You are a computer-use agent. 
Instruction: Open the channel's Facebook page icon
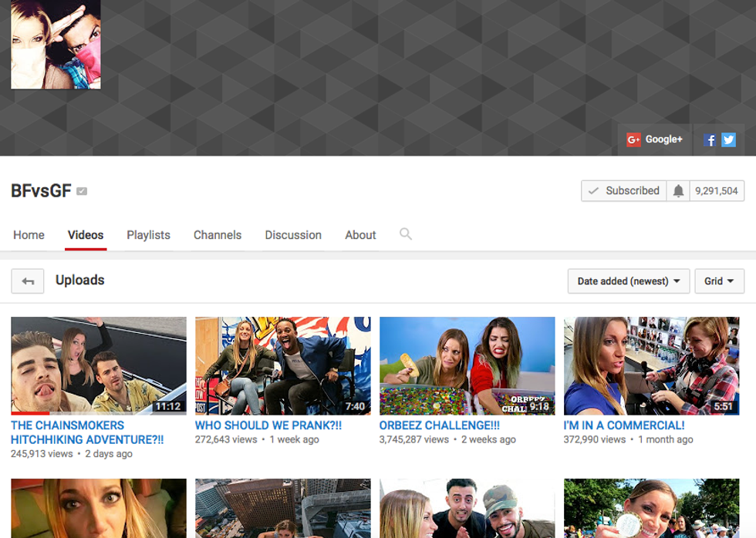pyautogui.click(x=710, y=140)
